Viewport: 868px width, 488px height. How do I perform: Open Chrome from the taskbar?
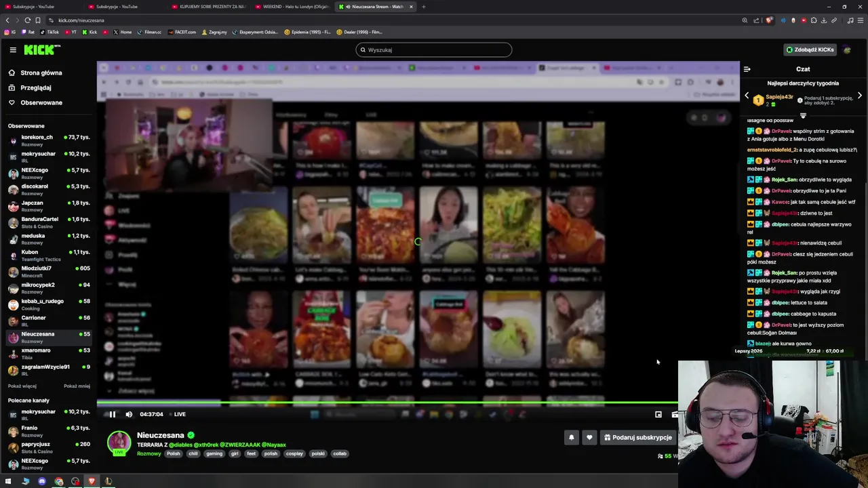click(x=58, y=481)
